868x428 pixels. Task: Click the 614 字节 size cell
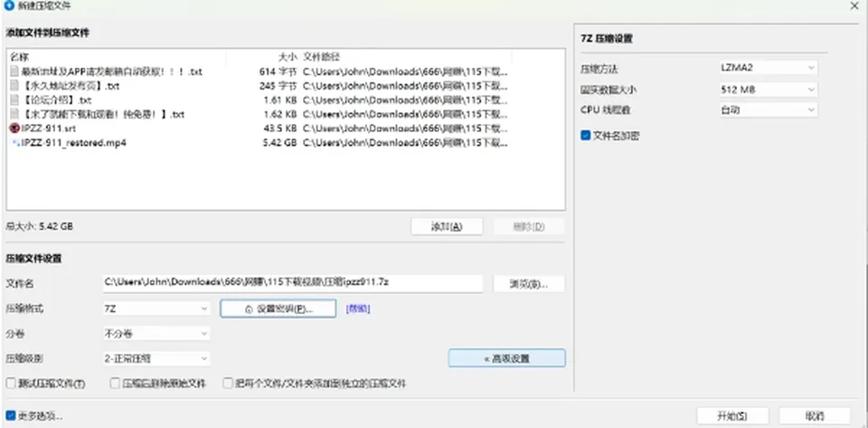point(278,72)
